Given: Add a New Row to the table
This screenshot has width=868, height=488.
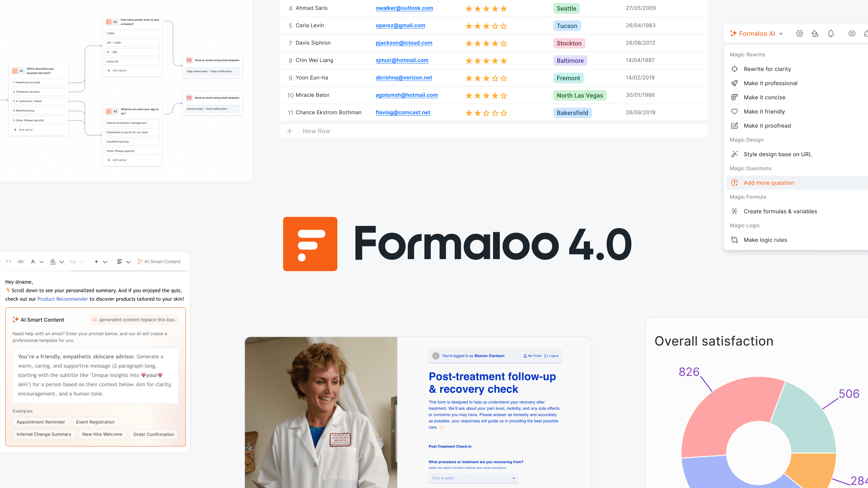Looking at the screenshot, I should pos(494,131).
